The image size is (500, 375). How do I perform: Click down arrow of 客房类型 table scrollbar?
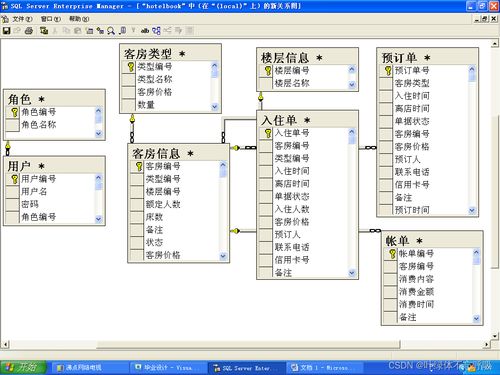214,107
